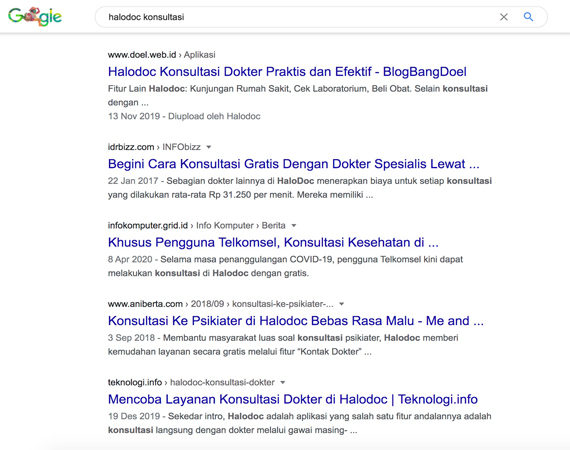This screenshot has width=570, height=450.
Task: Expand dropdown arrow next to www.aniberta.com breadcrumb
Action: coord(341,304)
